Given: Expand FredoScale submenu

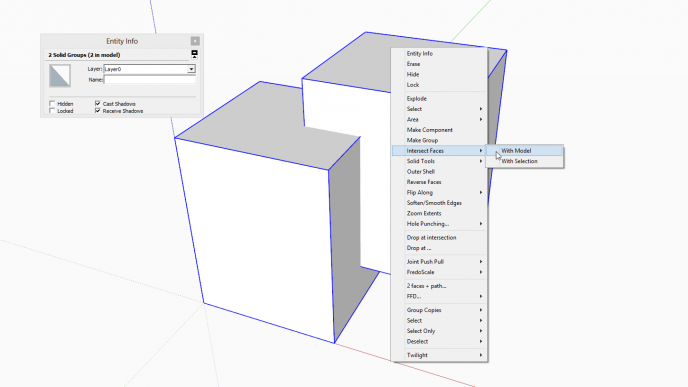Looking at the screenshot, I should tap(439, 272).
